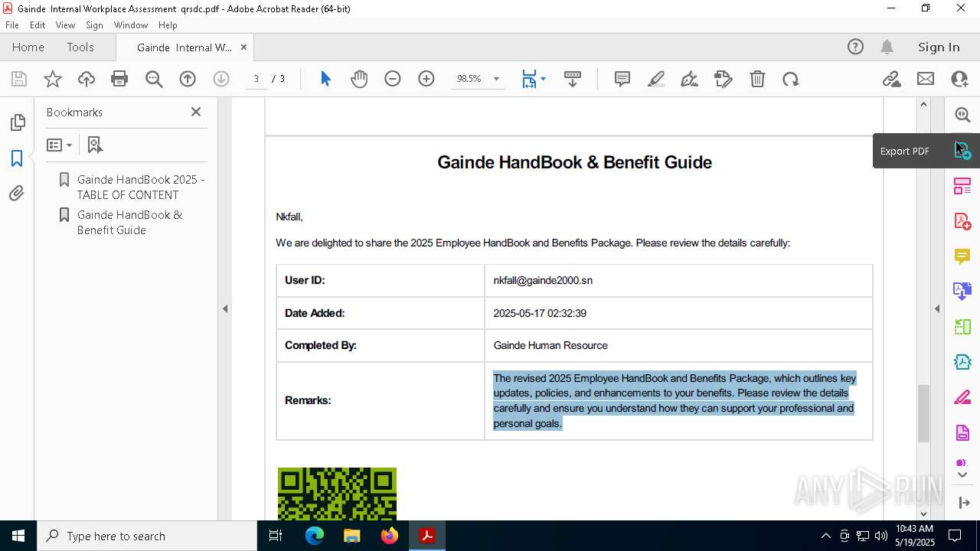980x551 pixels.
Task: Add document to starred favorites
Action: click(x=53, y=79)
